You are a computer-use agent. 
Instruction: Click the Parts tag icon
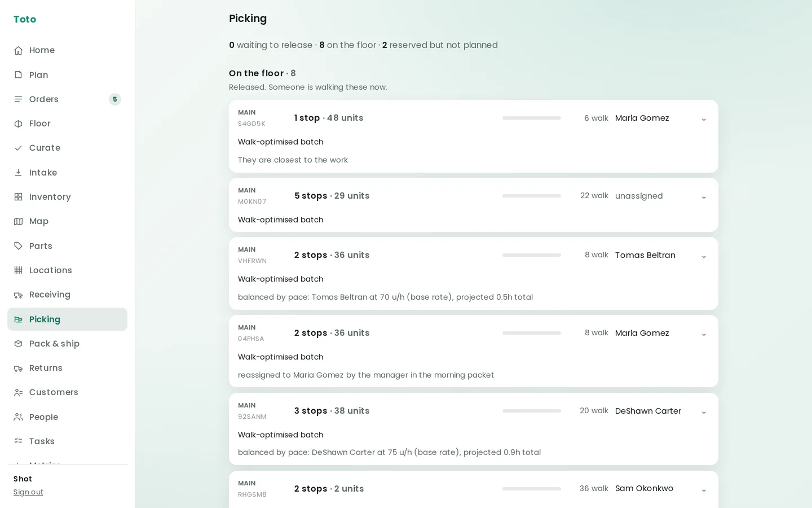(x=18, y=246)
